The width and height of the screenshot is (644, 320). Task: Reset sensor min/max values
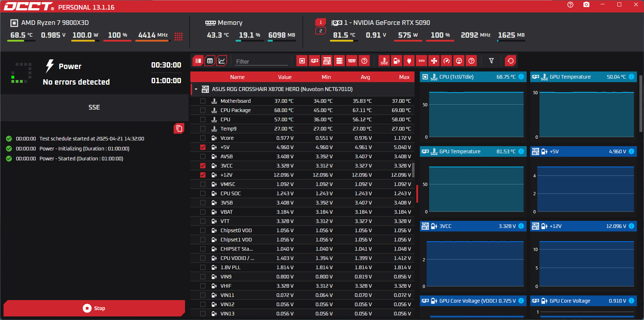511,61
